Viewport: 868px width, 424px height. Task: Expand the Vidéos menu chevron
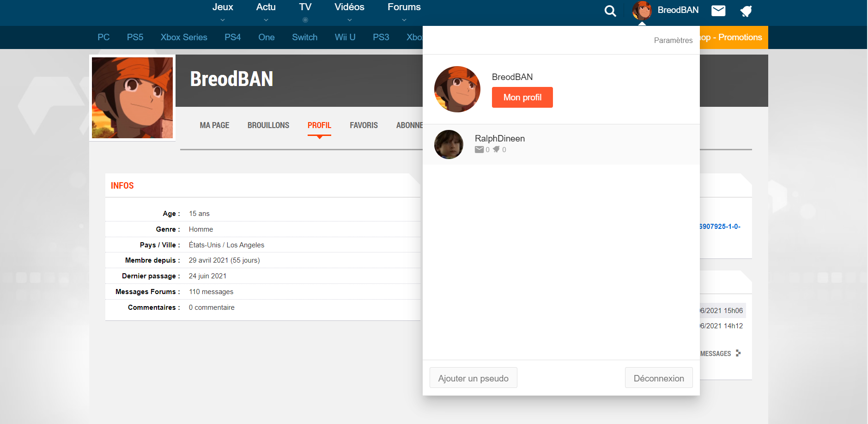coord(350,20)
